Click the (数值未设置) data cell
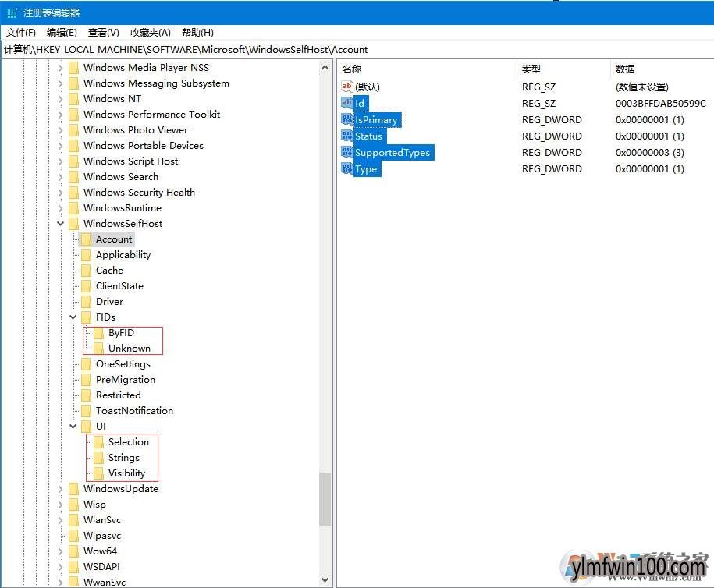This screenshot has width=714, height=588. click(641, 87)
